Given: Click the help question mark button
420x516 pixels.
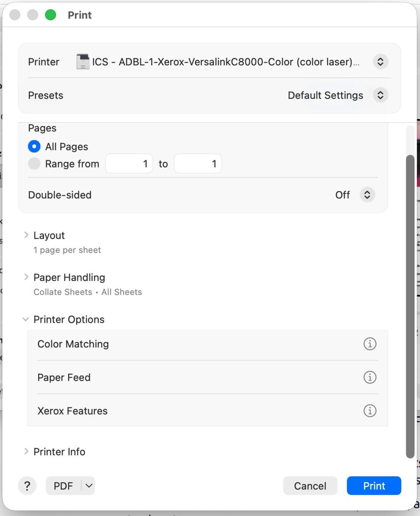Looking at the screenshot, I should pos(27,486).
